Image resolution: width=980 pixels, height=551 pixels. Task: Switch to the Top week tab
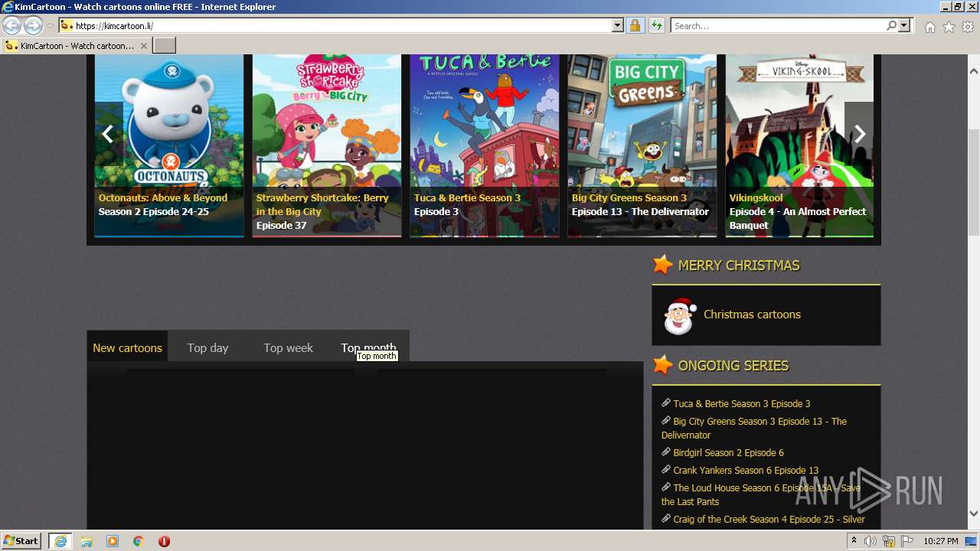288,347
